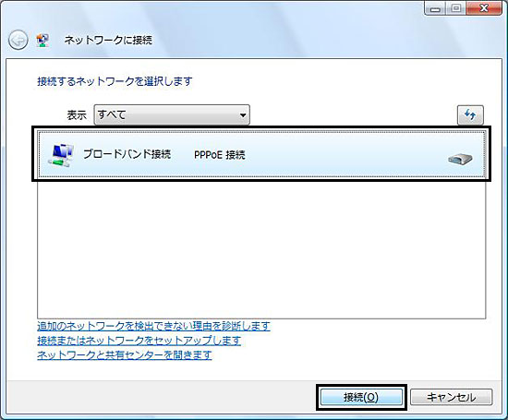Open the 表示 dropdown arrow
The height and width of the screenshot is (420, 508).
click(242, 114)
